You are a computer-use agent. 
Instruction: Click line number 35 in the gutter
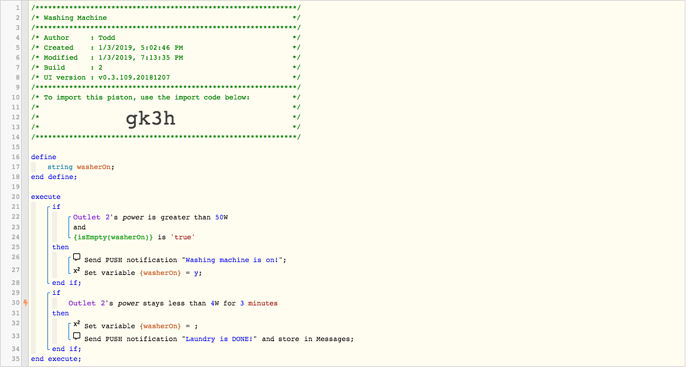[x=16, y=358]
